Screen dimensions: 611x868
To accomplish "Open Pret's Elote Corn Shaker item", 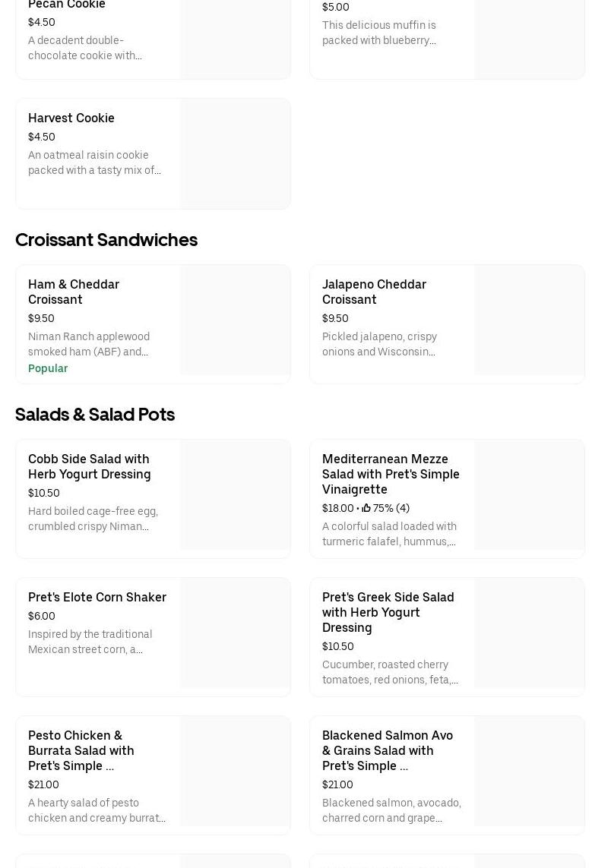I will [97, 597].
